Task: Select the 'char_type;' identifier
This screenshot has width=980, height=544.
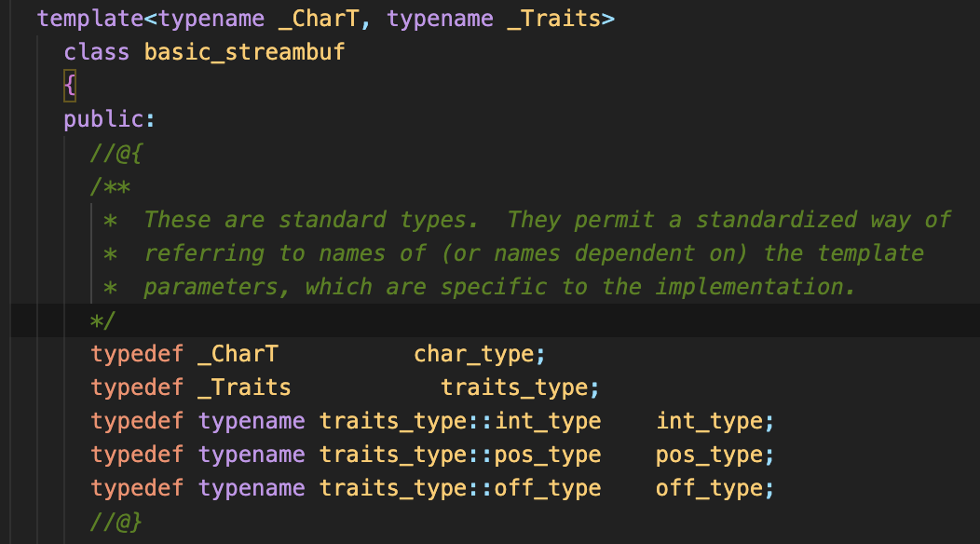Action: click(480, 355)
